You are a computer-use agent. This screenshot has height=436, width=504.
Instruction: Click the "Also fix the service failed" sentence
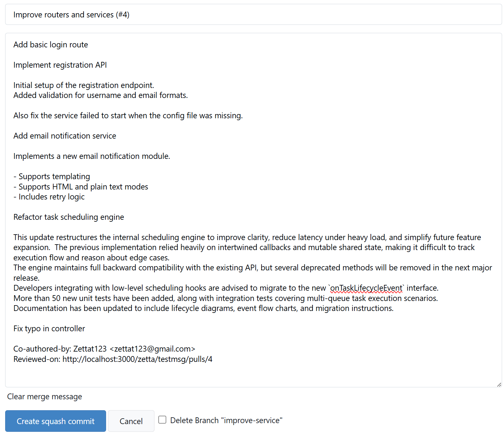tap(128, 116)
